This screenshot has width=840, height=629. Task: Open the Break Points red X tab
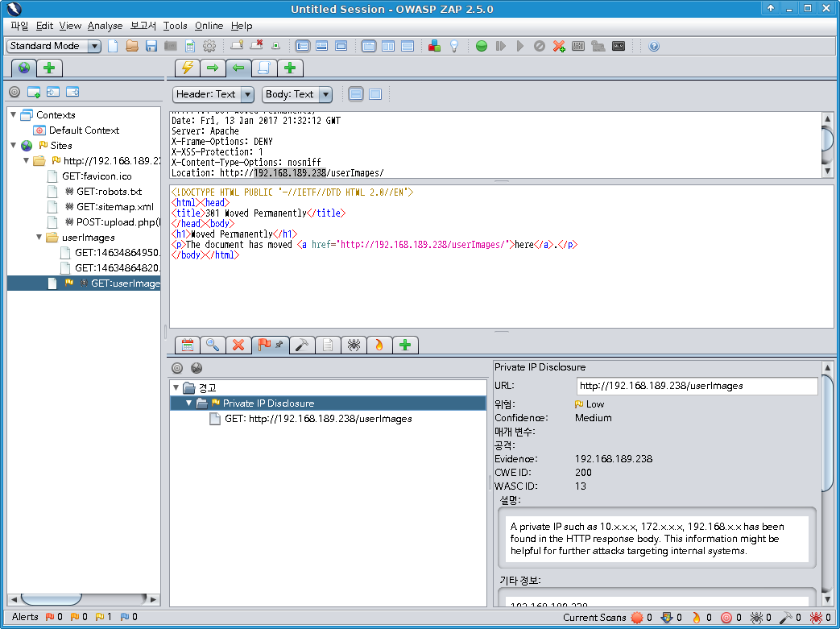[x=238, y=345]
